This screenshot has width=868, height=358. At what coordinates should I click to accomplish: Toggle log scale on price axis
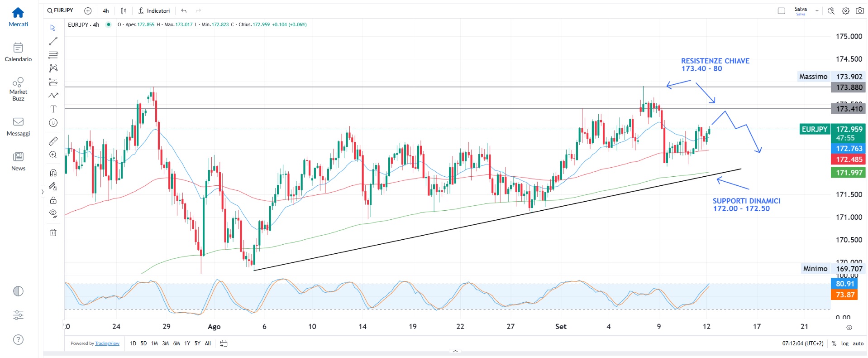click(844, 343)
